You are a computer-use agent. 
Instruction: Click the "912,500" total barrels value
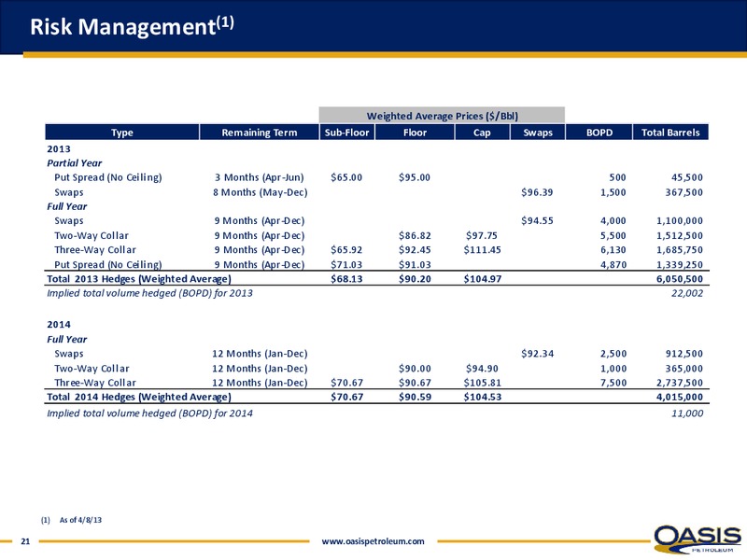684,354
